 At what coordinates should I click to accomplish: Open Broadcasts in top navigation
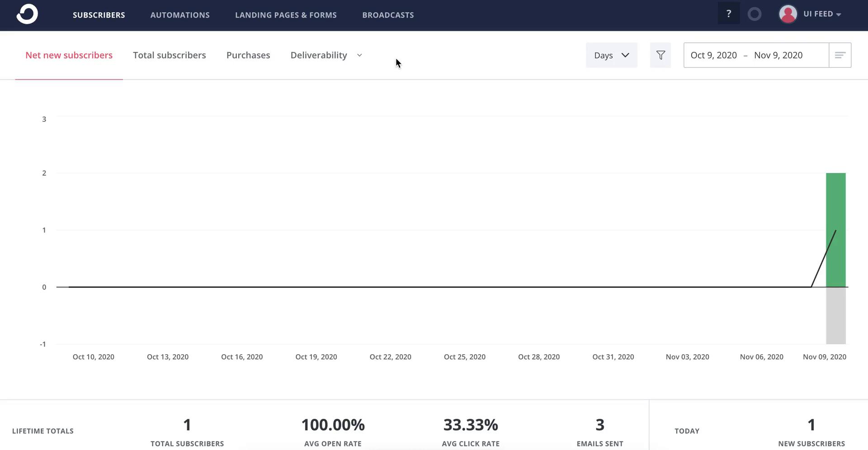tap(388, 15)
